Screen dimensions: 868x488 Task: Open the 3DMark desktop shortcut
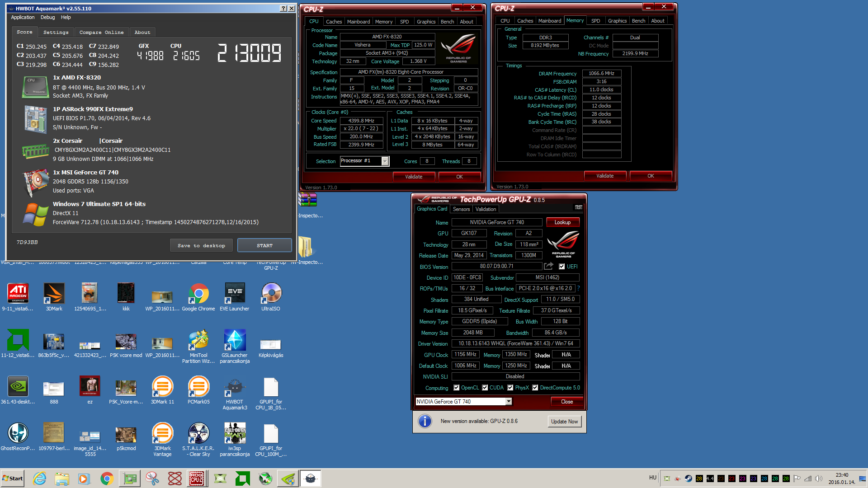54,296
